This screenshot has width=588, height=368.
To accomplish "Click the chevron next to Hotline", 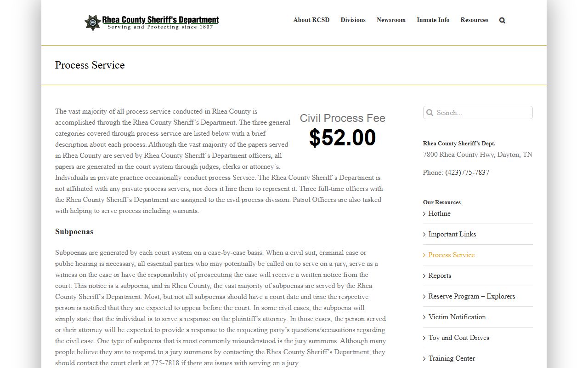I will click(x=424, y=213).
